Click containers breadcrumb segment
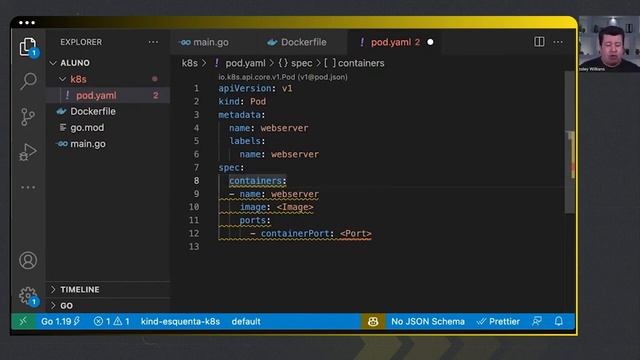This screenshot has width=640, height=360. pyautogui.click(x=361, y=63)
